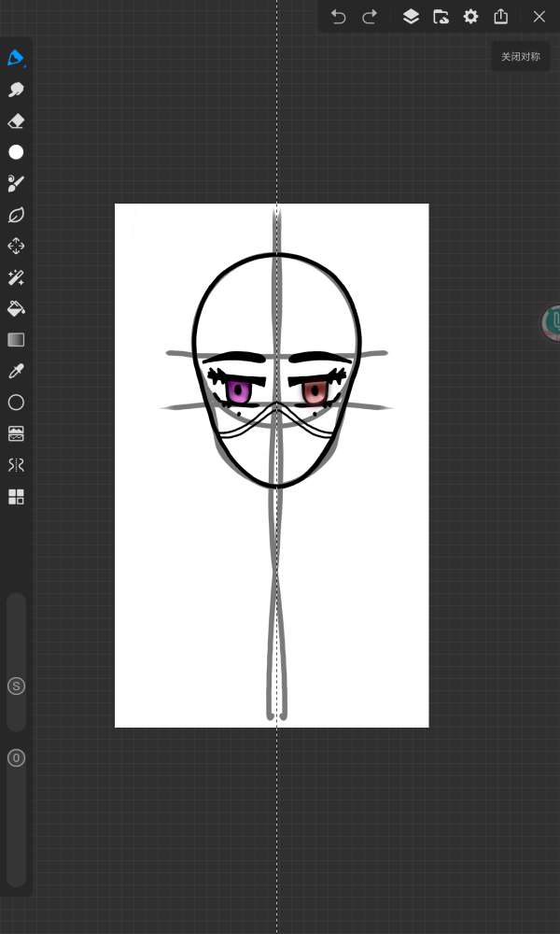
Task: Toggle the symmetry tool in sidebar
Action: [x=16, y=465]
